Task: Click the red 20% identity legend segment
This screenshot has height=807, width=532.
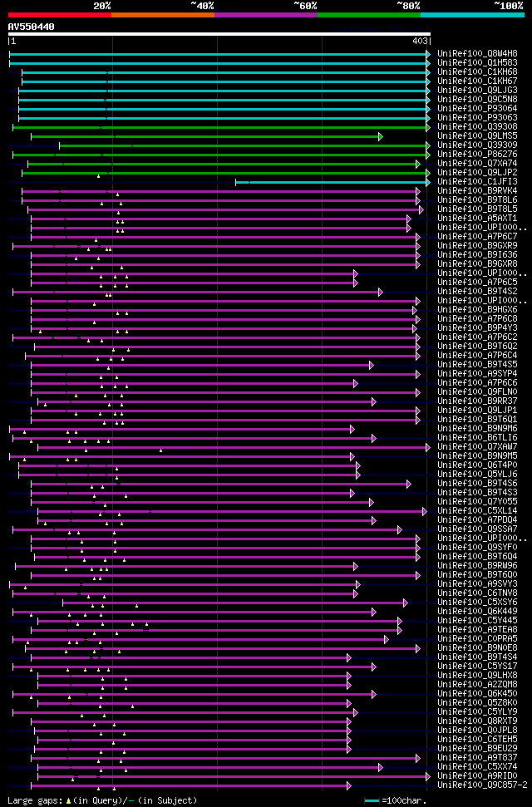Action: pos(60,15)
